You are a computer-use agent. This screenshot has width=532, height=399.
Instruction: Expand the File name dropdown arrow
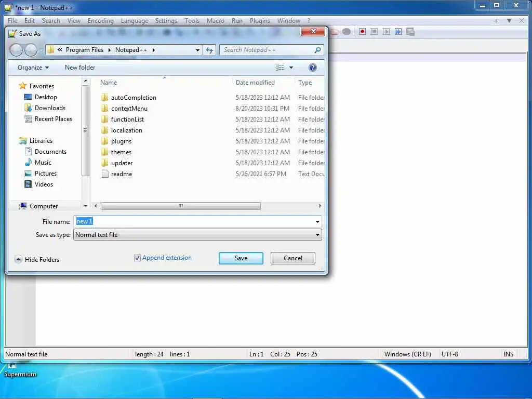[317, 221]
